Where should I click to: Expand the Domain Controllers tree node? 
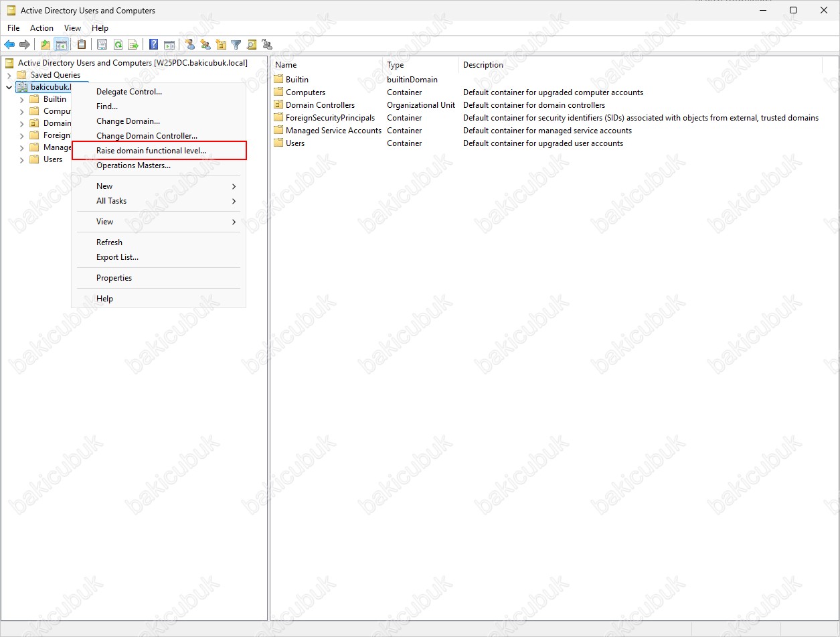[21, 123]
